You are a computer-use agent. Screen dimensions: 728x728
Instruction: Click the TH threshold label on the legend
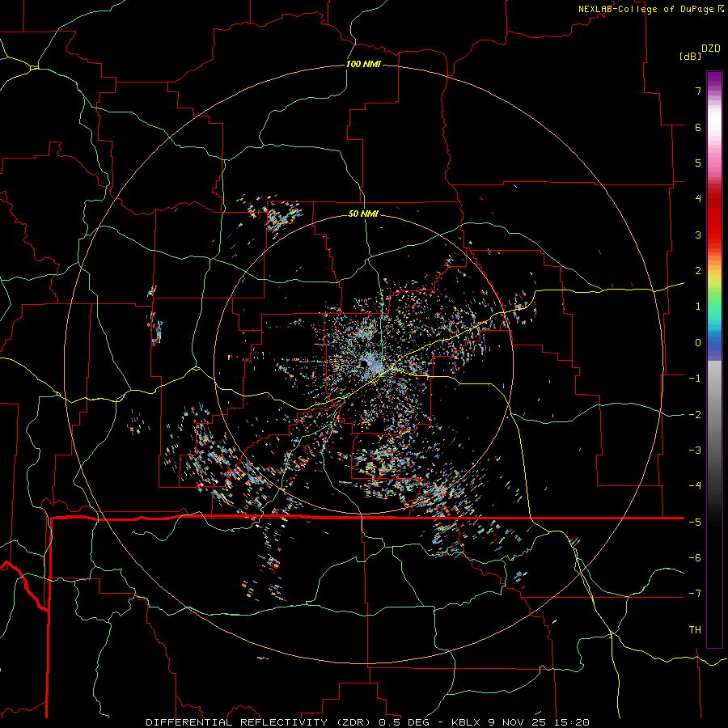(695, 630)
